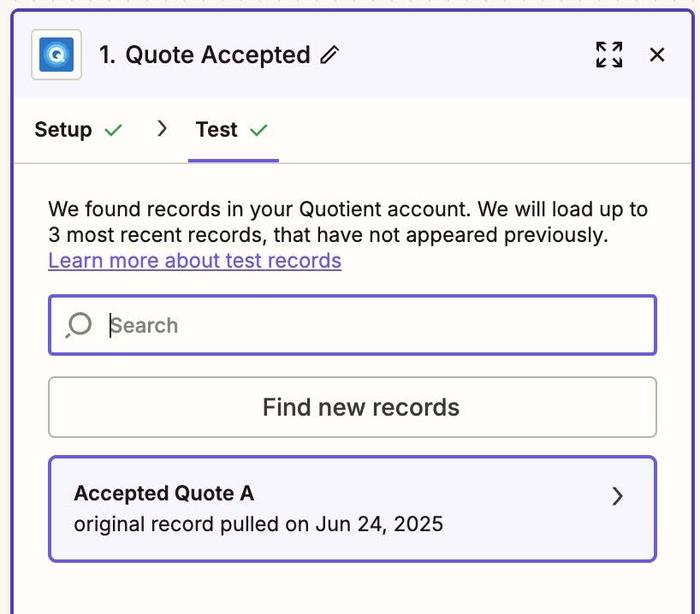
Task: Open the Learn more about test records link
Action: click(x=195, y=261)
